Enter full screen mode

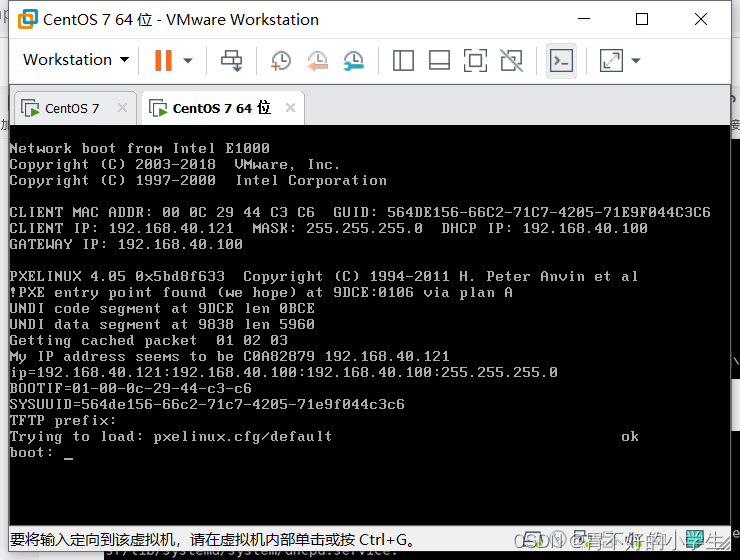click(475, 60)
